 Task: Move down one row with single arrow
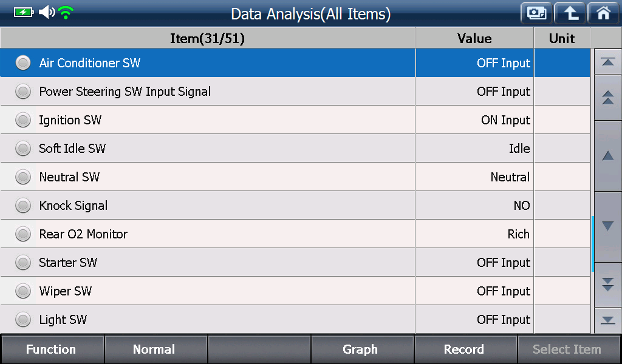click(x=607, y=226)
